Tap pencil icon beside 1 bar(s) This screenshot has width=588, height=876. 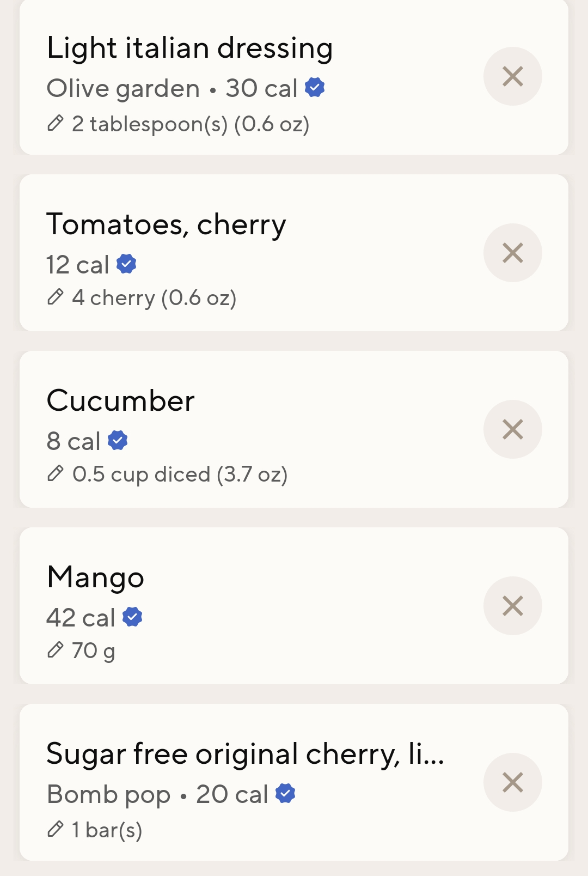[x=56, y=830]
